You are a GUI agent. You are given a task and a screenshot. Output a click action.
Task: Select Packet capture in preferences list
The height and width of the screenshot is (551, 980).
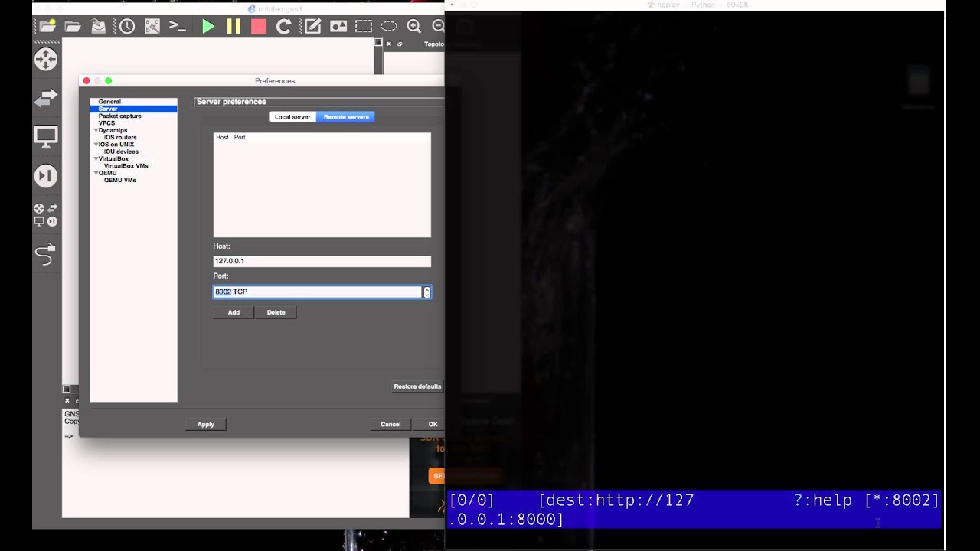coord(120,116)
